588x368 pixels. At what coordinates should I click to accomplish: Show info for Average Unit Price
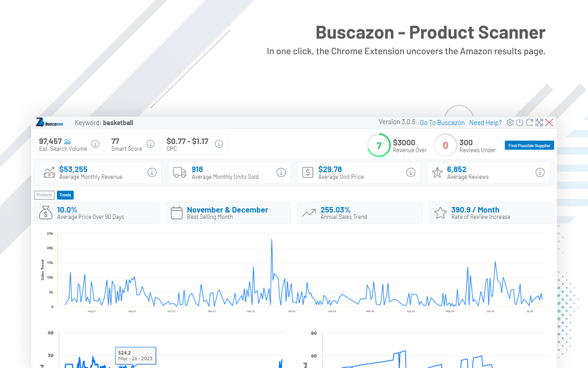click(411, 172)
